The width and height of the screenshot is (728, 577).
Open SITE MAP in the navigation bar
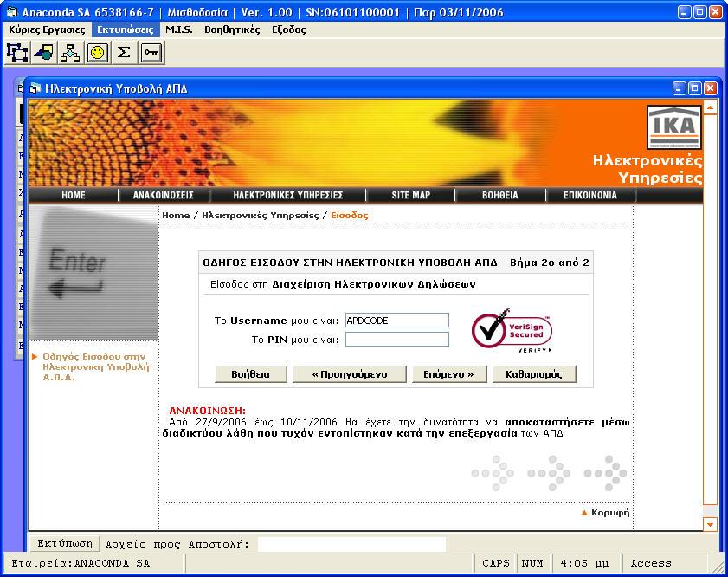coord(411,195)
